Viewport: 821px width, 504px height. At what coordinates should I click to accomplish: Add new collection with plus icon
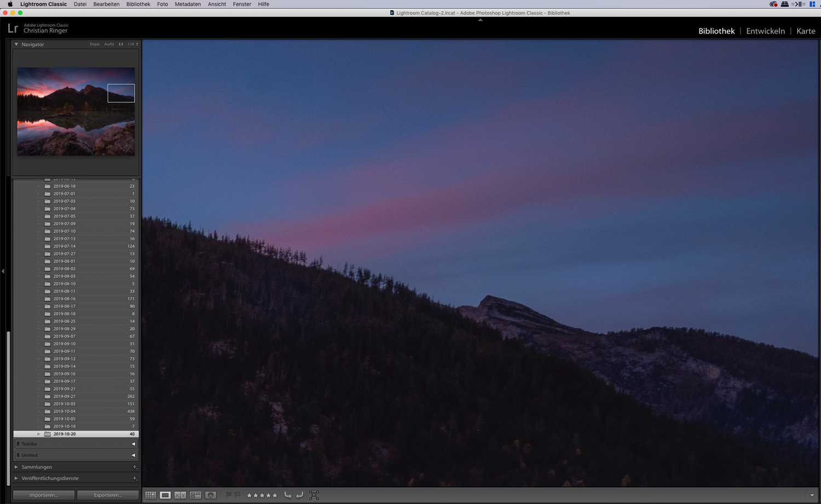pos(135,467)
